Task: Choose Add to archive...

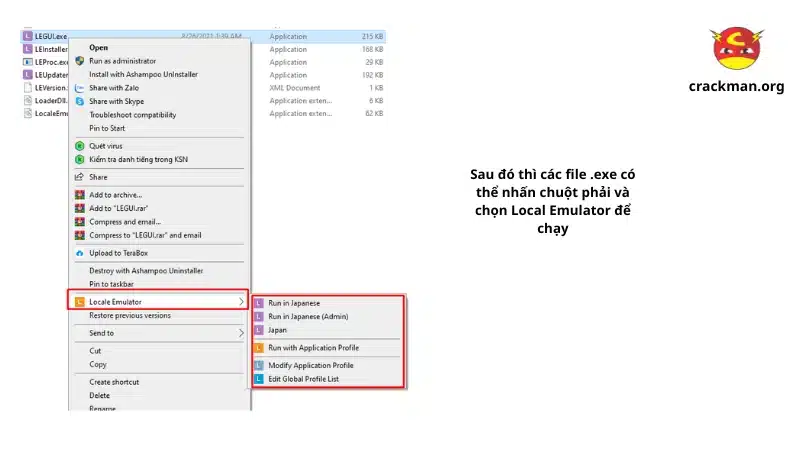Action: click(115, 195)
